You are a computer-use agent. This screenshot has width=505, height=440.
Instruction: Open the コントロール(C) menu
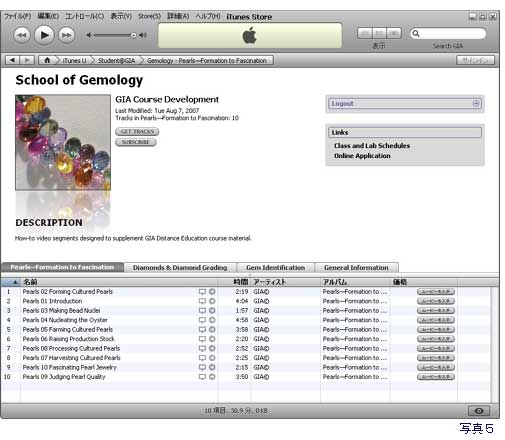click(x=84, y=16)
